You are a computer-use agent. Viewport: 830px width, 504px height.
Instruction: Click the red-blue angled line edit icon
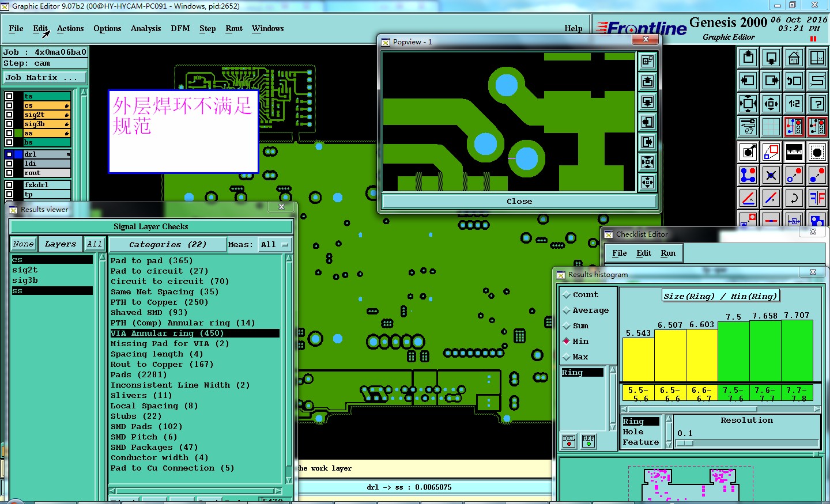(x=748, y=198)
